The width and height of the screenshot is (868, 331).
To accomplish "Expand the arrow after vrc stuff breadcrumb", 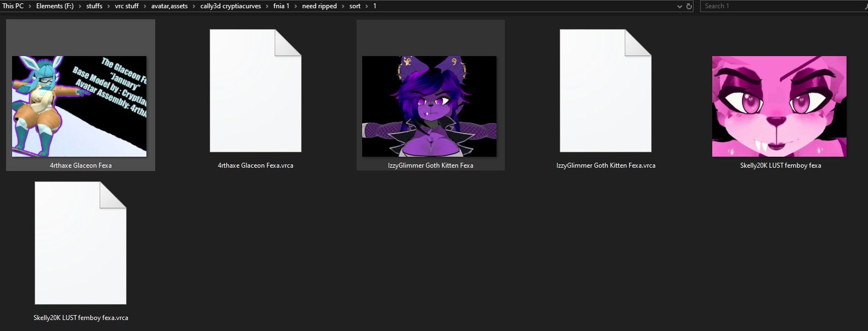I will pos(145,6).
